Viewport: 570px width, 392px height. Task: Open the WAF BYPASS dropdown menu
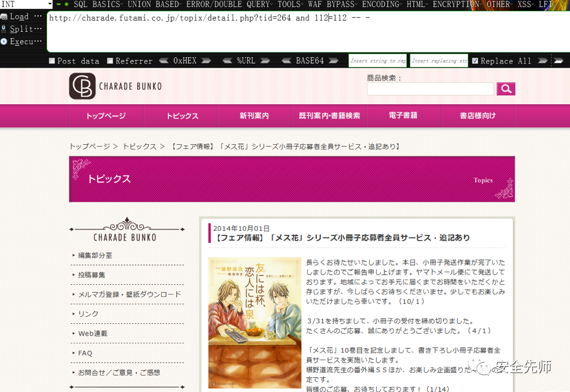(x=333, y=4)
